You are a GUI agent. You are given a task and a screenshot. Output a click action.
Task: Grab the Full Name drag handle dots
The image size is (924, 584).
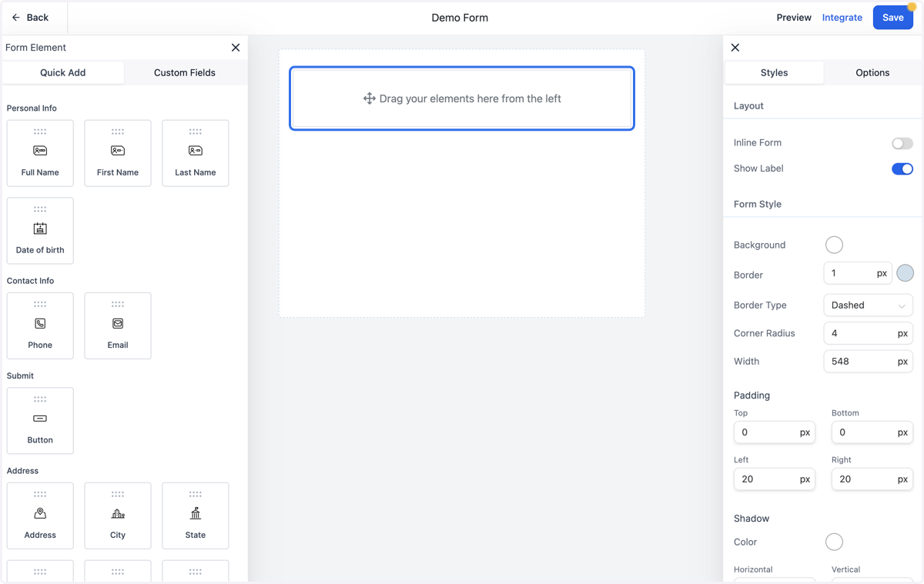[x=40, y=132]
